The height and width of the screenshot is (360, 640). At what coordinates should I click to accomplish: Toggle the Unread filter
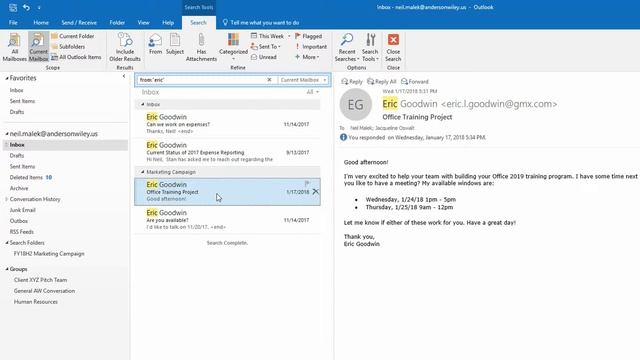click(264, 57)
